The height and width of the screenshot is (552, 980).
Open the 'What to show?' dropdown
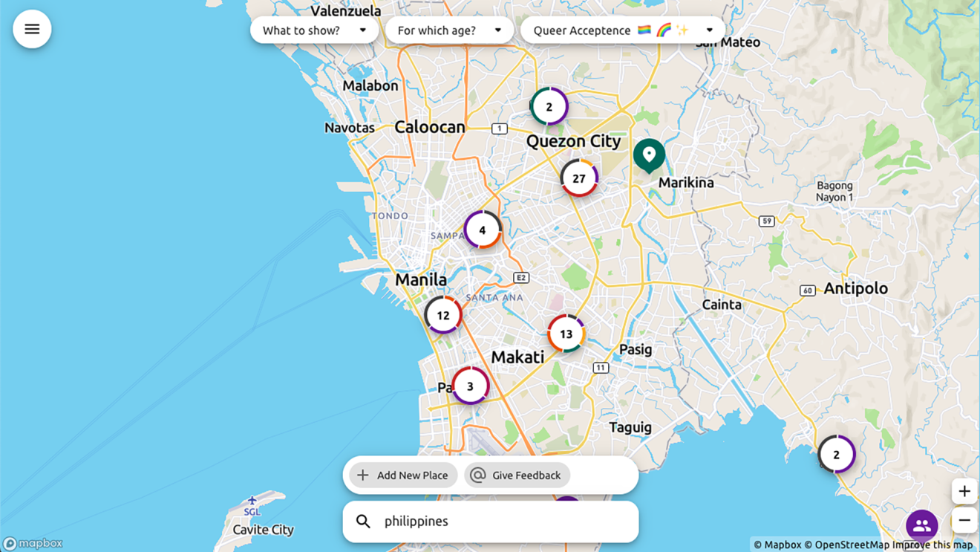click(314, 30)
